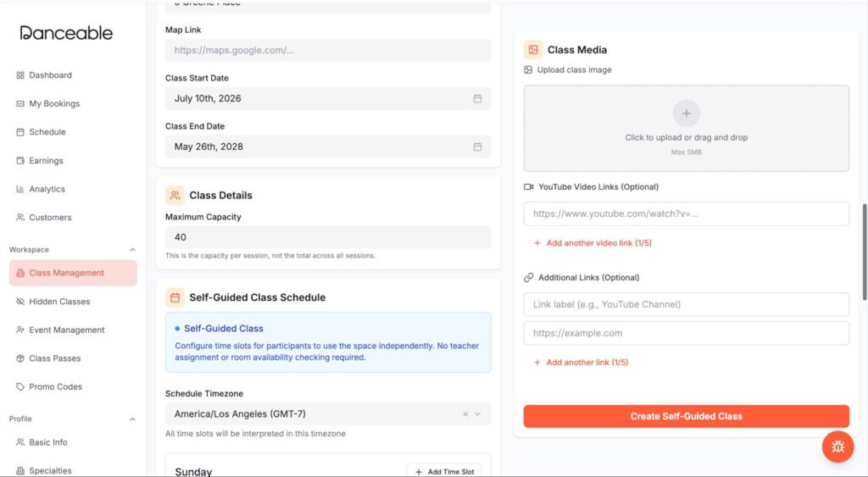This screenshot has height=477, width=868.
Task: Click the Hidden Classes eye-slash icon
Action: (20, 302)
